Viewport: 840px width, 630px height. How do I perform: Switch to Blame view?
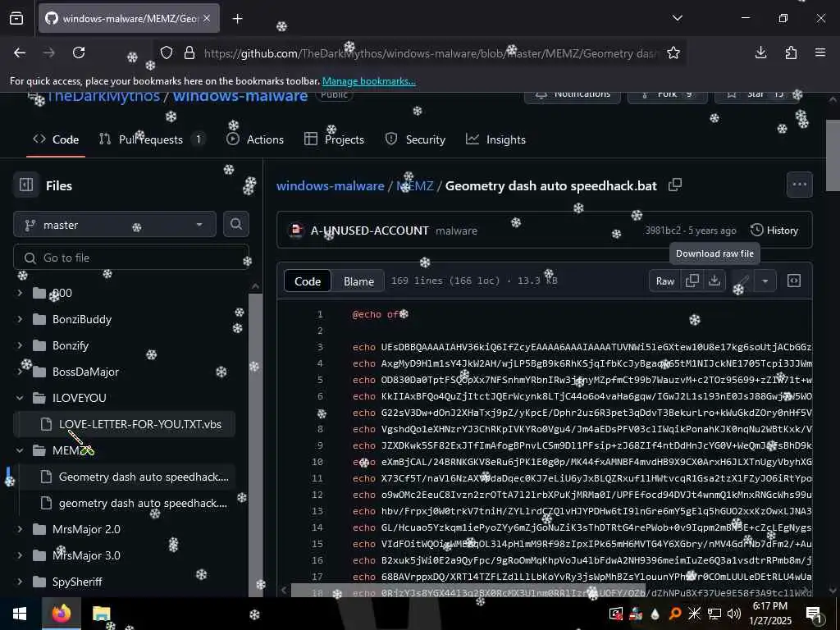click(358, 281)
